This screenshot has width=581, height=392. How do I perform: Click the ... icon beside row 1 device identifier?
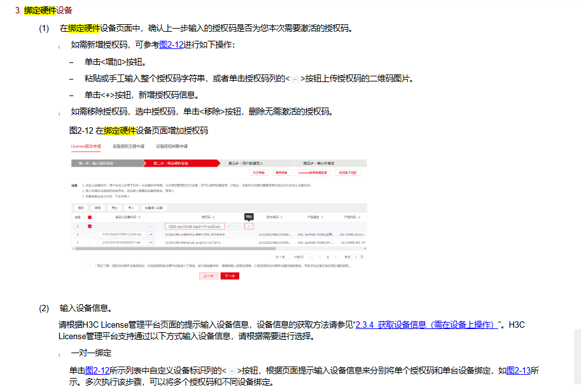151,226
